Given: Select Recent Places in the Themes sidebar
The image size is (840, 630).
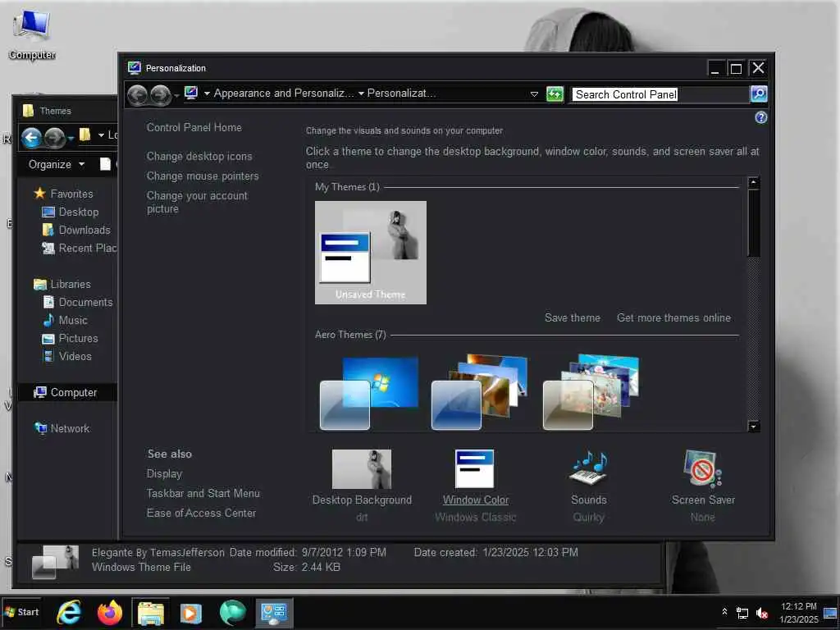Looking at the screenshot, I should (79, 248).
